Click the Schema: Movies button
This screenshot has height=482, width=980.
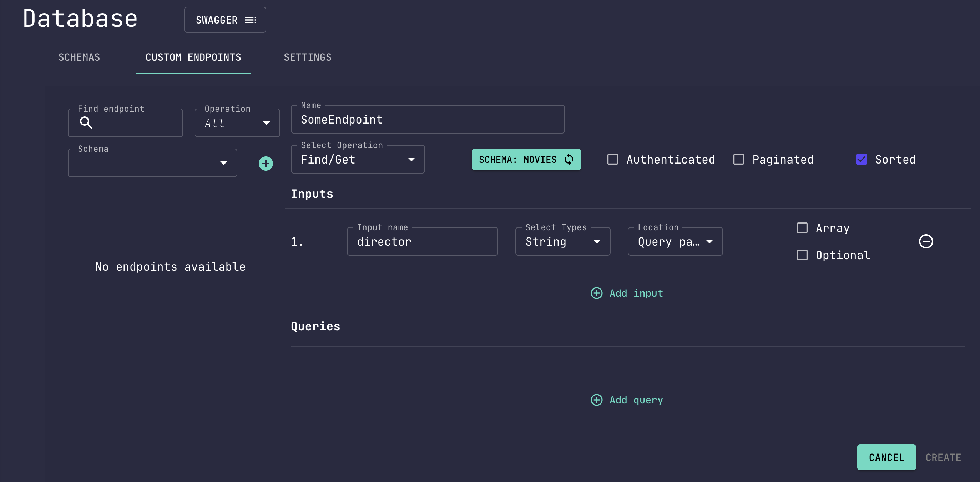pyautogui.click(x=526, y=160)
